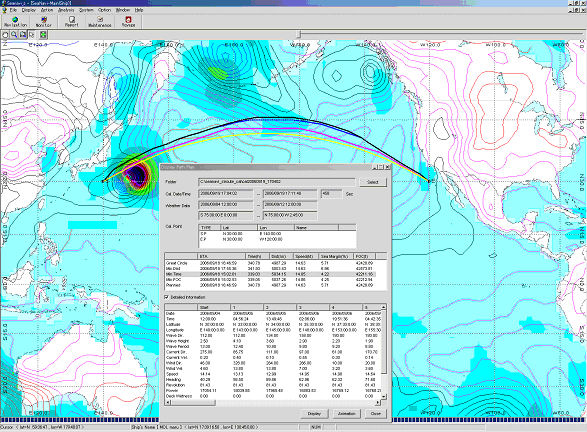Click the red Voyage toolbar icon
Viewport: 587px width, 432px height.
(128, 21)
